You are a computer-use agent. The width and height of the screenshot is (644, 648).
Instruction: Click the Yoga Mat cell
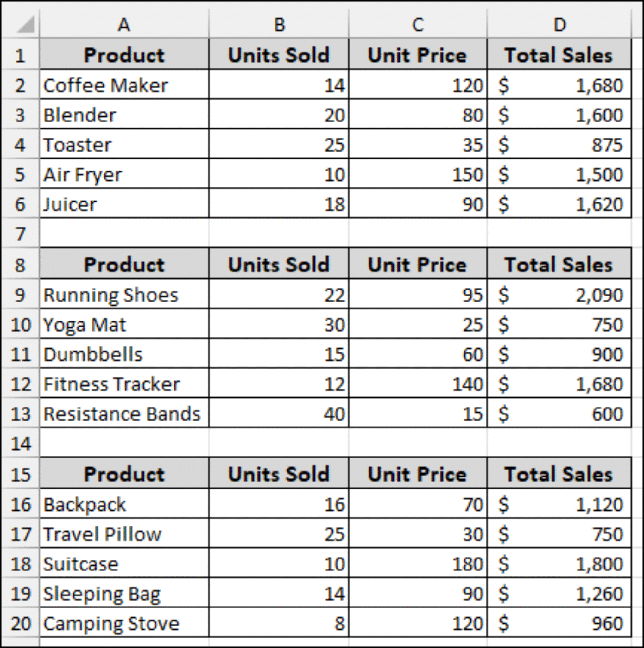pyautogui.click(x=124, y=324)
